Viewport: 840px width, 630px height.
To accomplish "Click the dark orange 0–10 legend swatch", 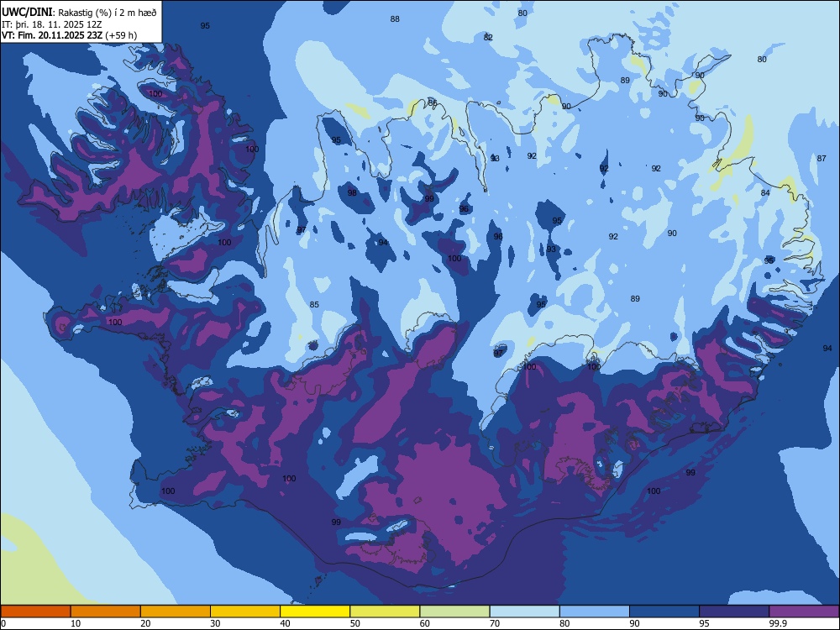I will pos(35,612).
